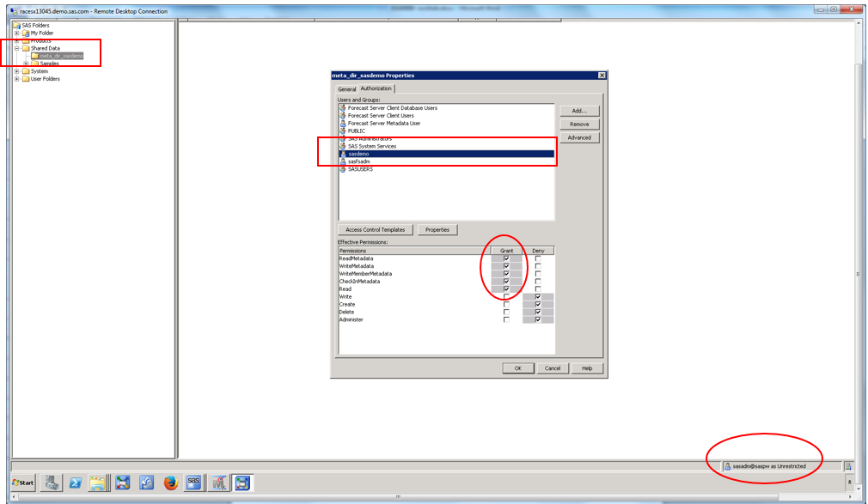This screenshot has height=504, width=868.
Task: Toggle Grant checkbox for WriteMetadata
Action: 506,266
